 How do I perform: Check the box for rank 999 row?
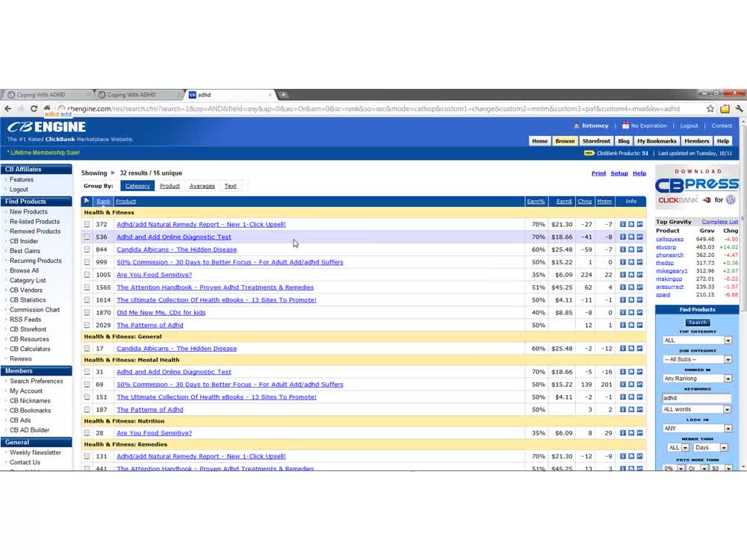coord(87,262)
